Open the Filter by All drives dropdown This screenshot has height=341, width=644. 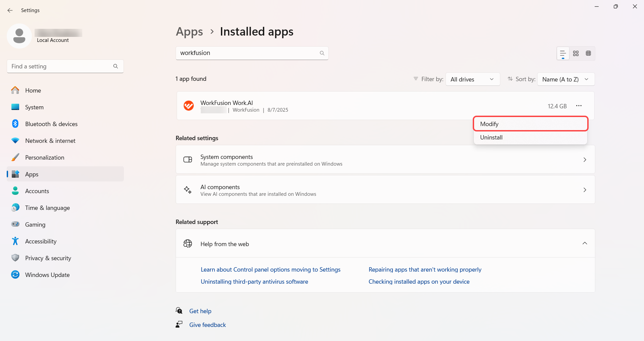tap(473, 79)
